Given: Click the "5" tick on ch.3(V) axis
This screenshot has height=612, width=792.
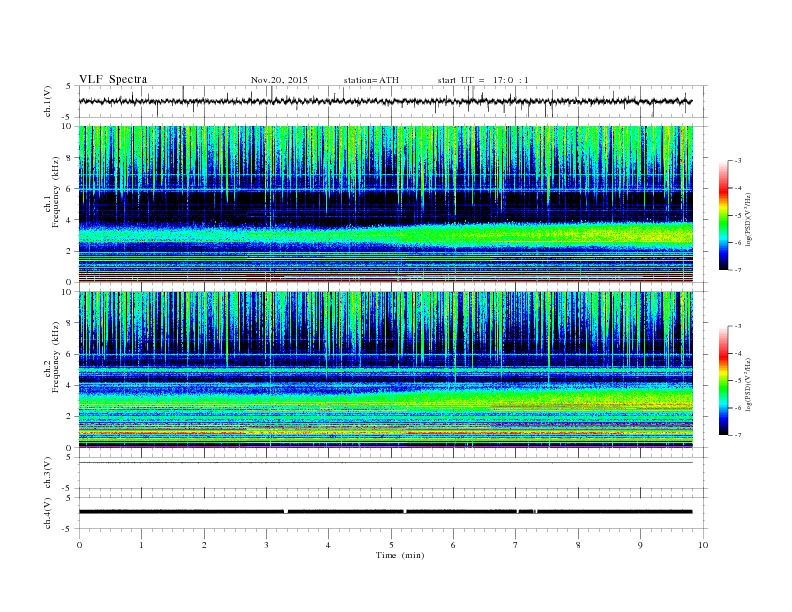Looking at the screenshot, I should (69, 457).
